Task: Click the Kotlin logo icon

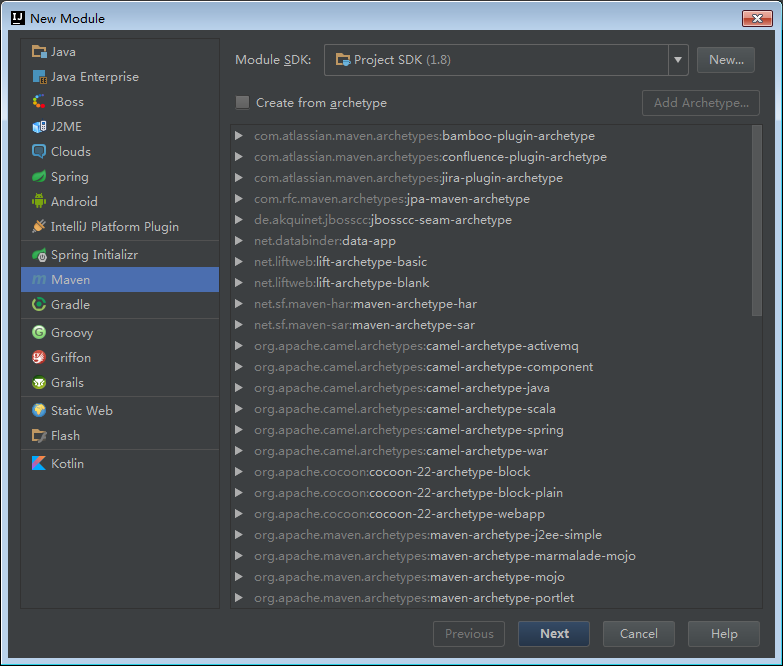Action: [39, 463]
